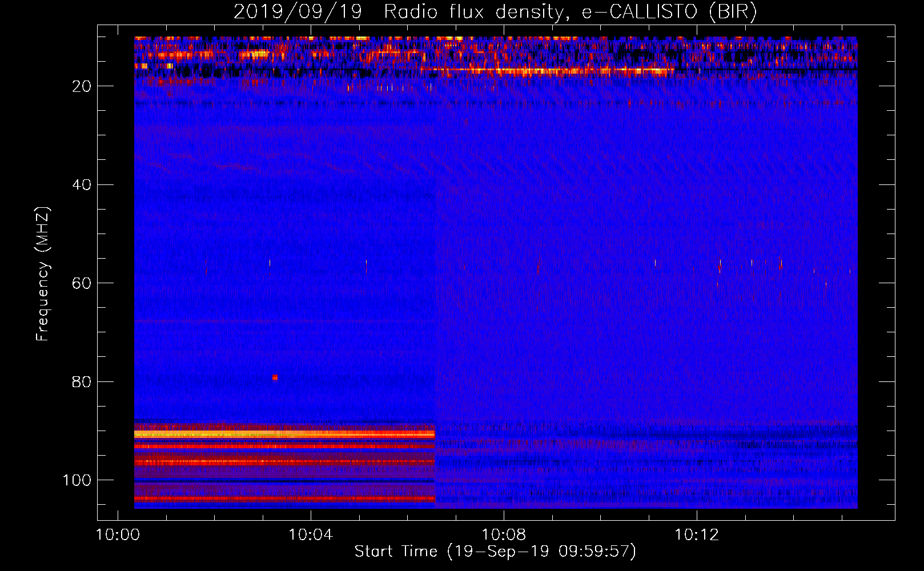Click the small red square near 80 MHz
Image resolution: width=924 pixels, height=571 pixels.
[275, 377]
